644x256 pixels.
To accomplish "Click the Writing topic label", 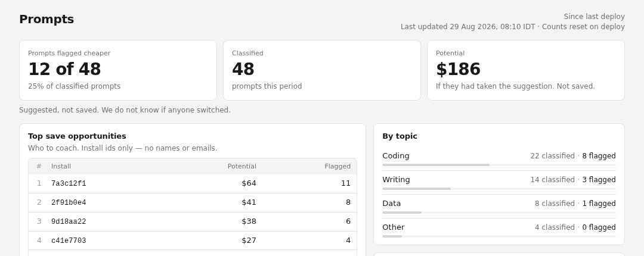I will [396, 180].
